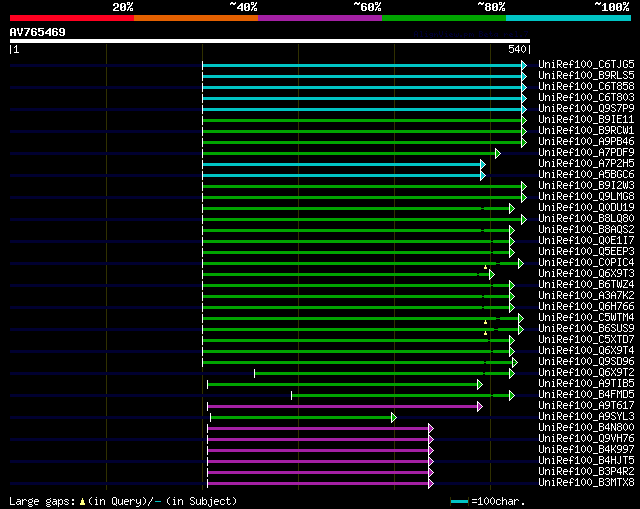
Task: Click the arrowhead ending the UniRef100_A9SYL3 alignment
Action: tap(394, 418)
